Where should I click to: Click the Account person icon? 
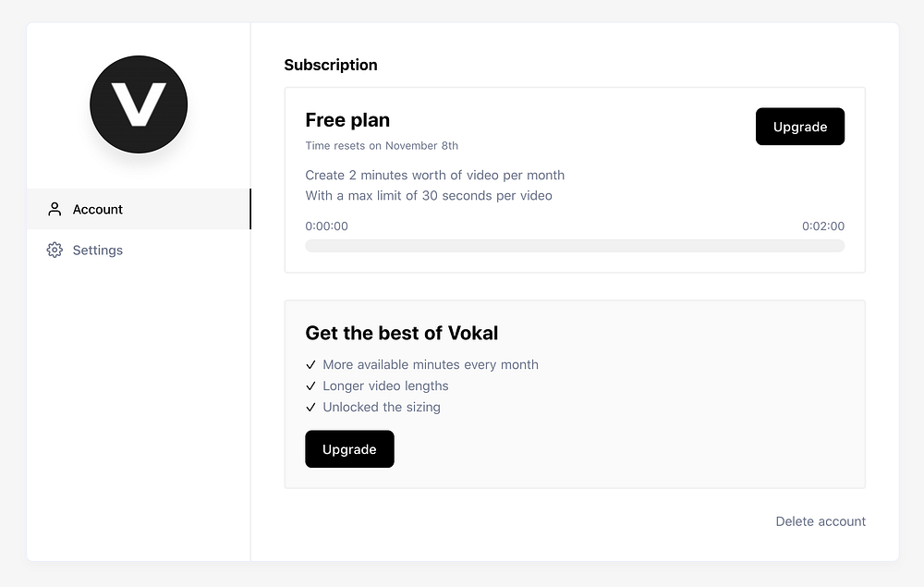tap(55, 209)
